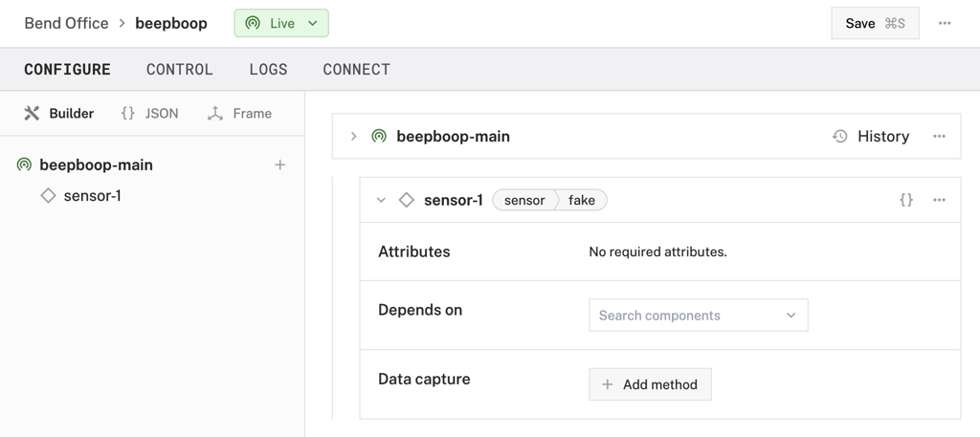Open the three-dot menu on beepboop-main card
980x437 pixels.
click(x=939, y=137)
